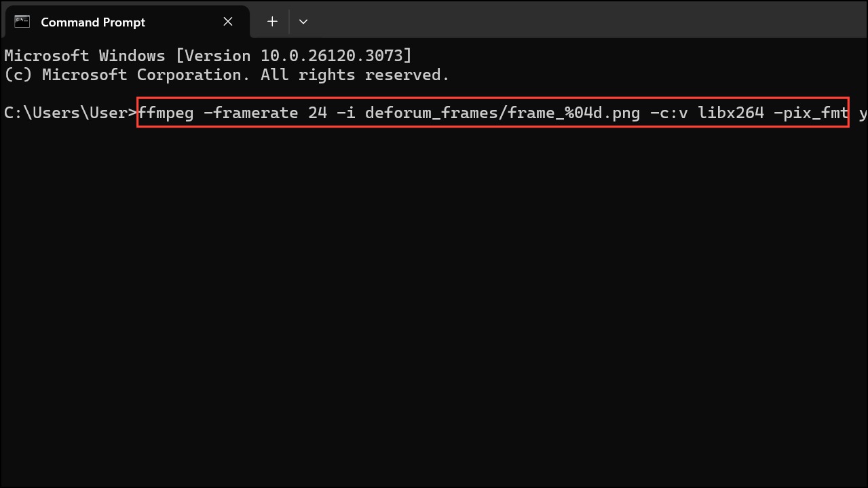The image size is (868, 488).
Task: Click the value 24 after -framerate
Action: pos(318,113)
